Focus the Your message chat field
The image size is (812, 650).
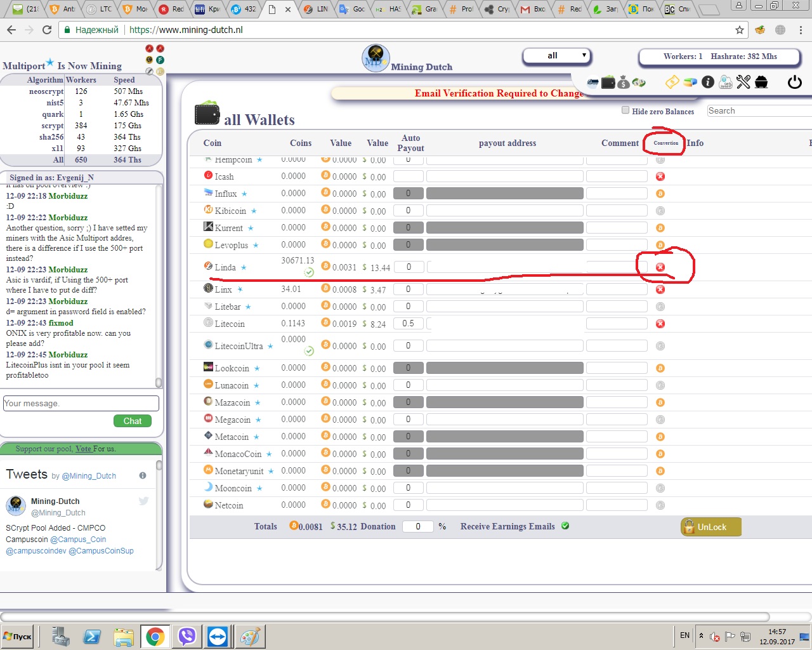coord(81,403)
